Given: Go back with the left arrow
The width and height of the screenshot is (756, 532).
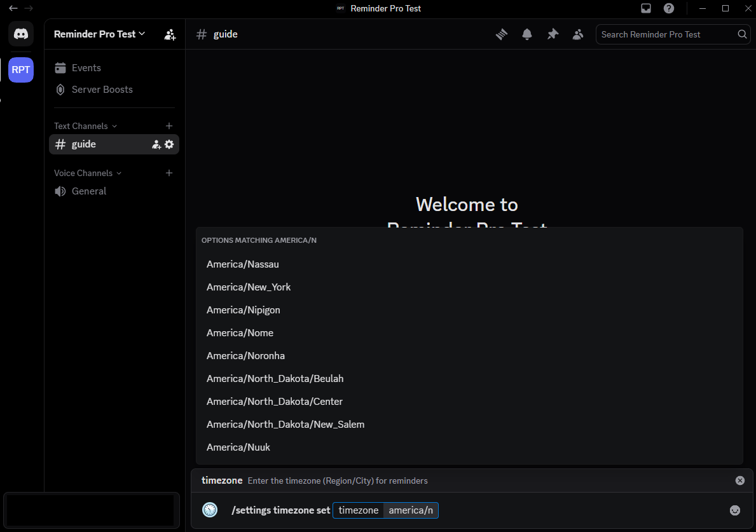Looking at the screenshot, I should 13,8.
